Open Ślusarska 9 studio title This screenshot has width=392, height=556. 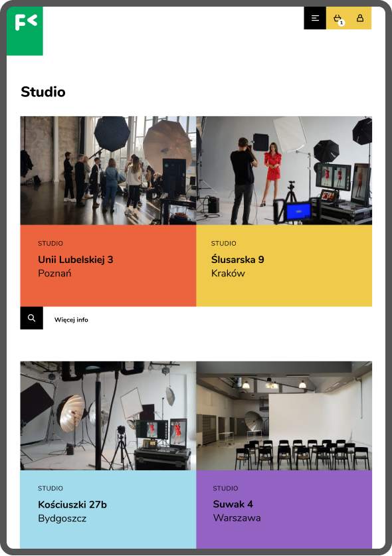point(238,260)
